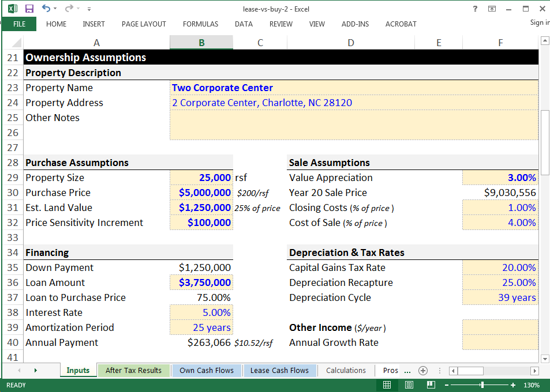Switch to Page Break Preview view
Screen dimensions: 550x392
click(x=431, y=385)
